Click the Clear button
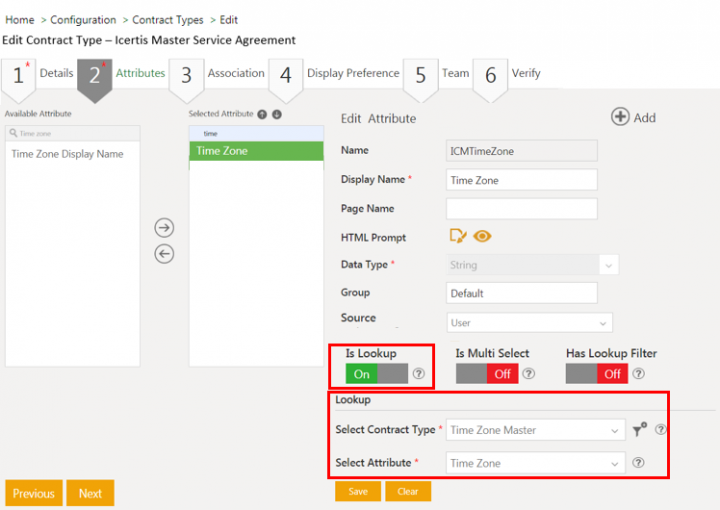This screenshot has height=510, width=720. coord(408,492)
